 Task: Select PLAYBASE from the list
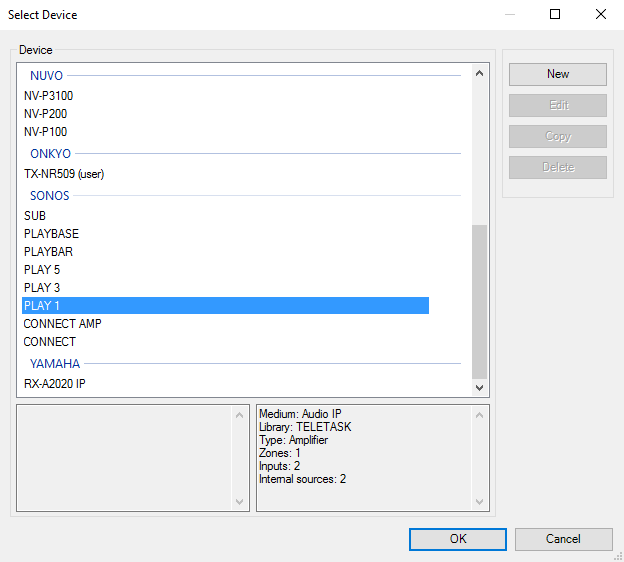tap(51, 234)
